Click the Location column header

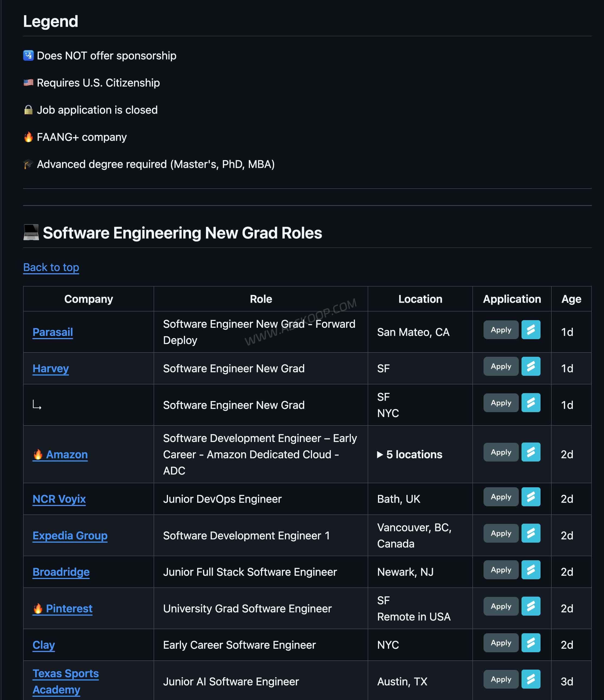420,299
